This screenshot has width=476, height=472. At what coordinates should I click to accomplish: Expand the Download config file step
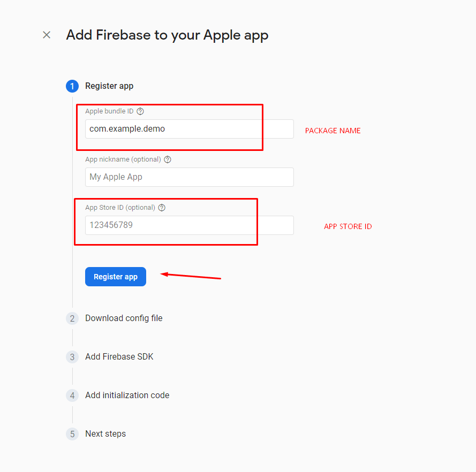[x=124, y=318]
